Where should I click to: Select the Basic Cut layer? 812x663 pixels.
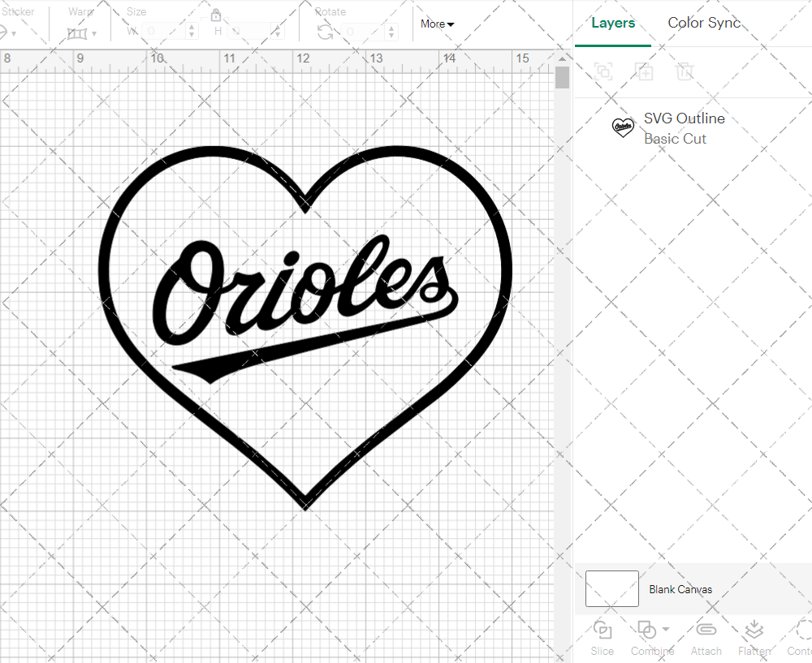(675, 139)
